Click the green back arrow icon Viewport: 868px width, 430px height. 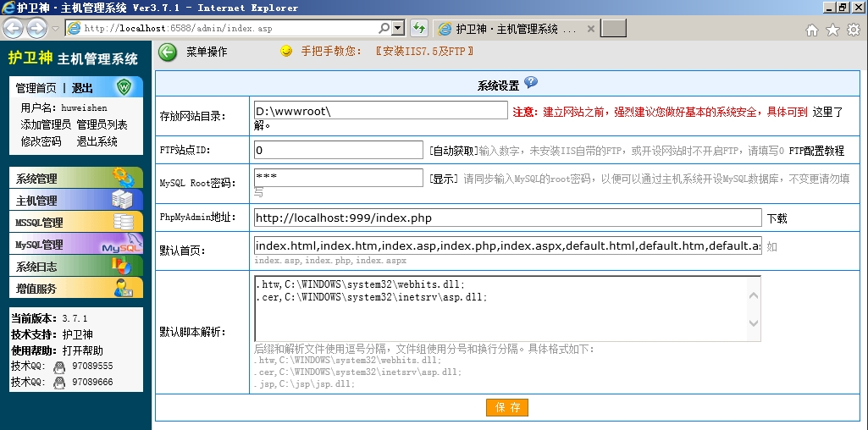coord(168,52)
